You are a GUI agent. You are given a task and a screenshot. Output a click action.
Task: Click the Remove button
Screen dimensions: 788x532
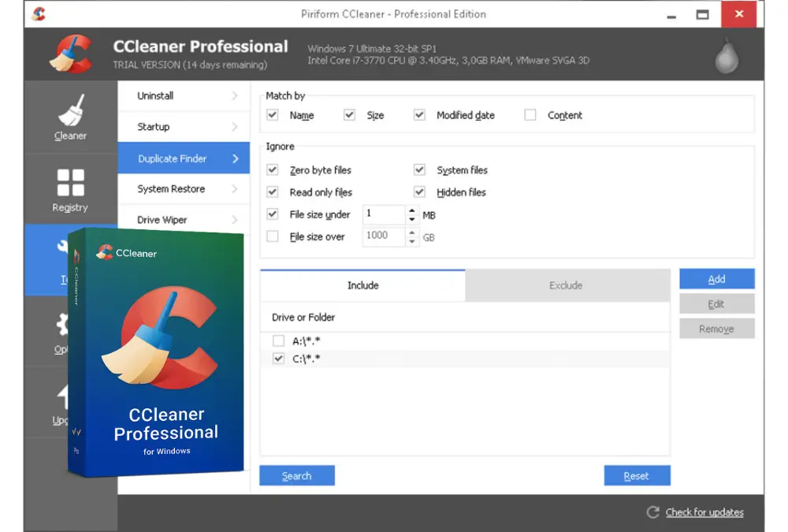[716, 329]
